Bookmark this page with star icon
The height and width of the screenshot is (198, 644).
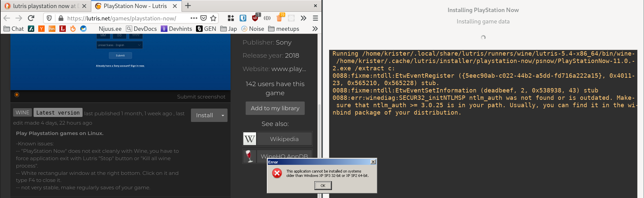click(213, 18)
